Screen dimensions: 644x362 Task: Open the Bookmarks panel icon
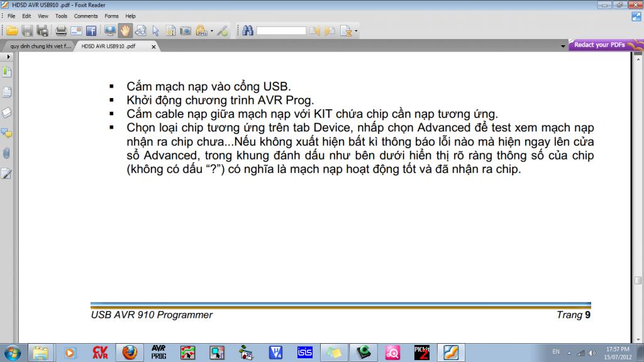(7, 72)
